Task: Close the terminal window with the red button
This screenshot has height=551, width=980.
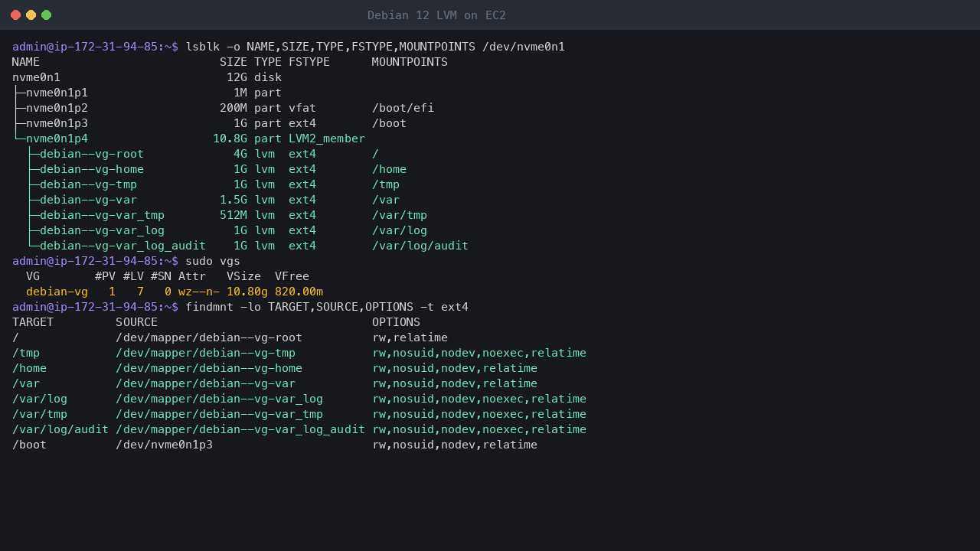Action: coord(16,15)
